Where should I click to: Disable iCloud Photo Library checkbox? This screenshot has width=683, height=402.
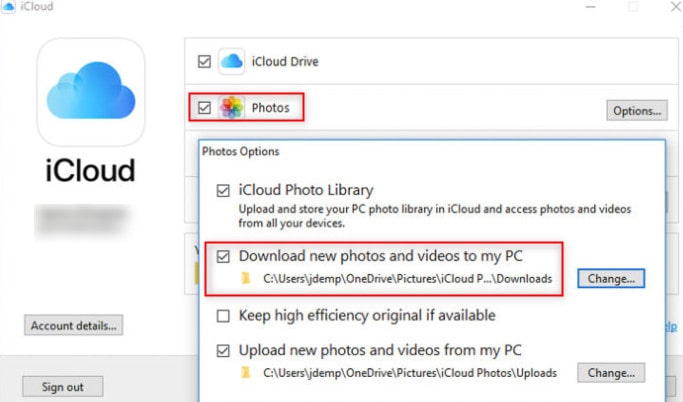tap(223, 191)
